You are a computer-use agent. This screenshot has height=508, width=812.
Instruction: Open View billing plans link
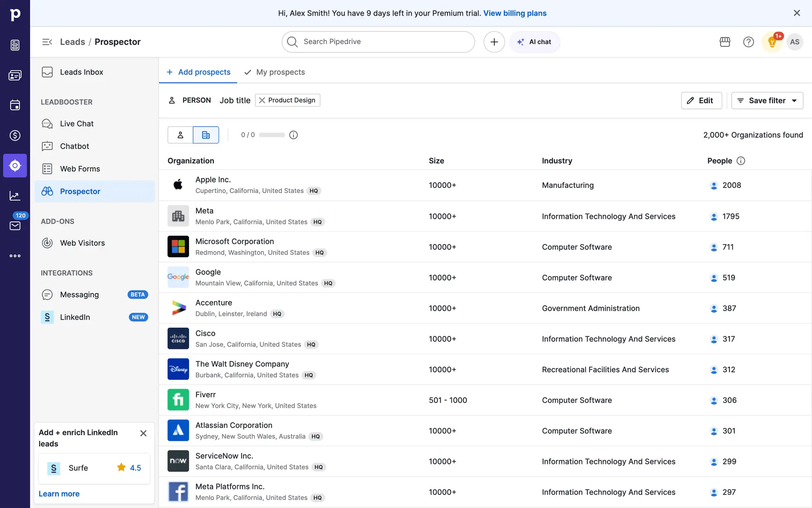pos(515,13)
